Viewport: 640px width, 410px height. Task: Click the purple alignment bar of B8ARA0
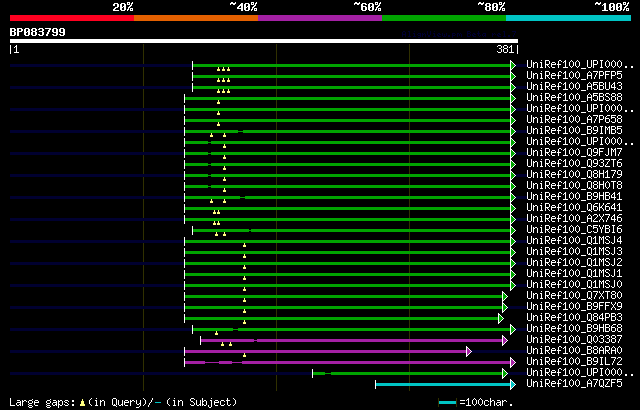click(x=325, y=352)
